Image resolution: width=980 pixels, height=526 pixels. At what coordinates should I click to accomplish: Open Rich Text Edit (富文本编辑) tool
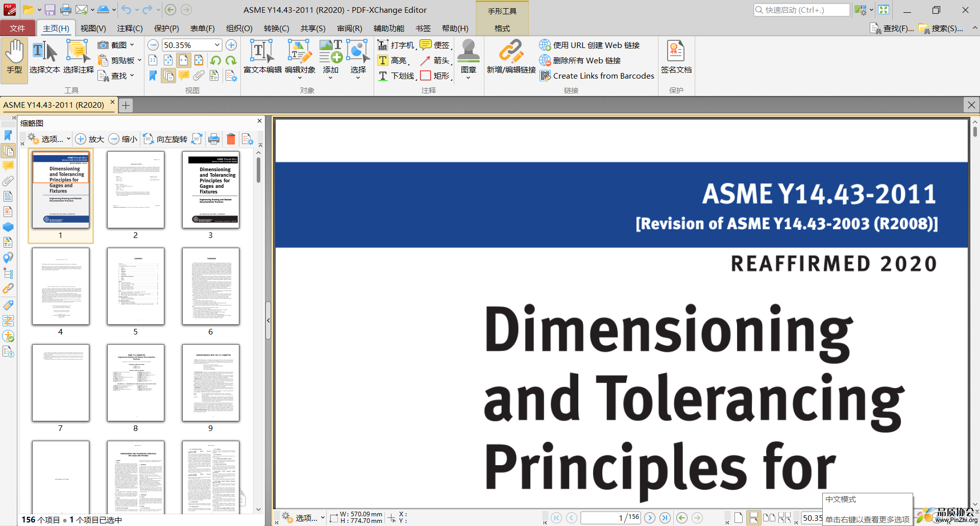262,57
